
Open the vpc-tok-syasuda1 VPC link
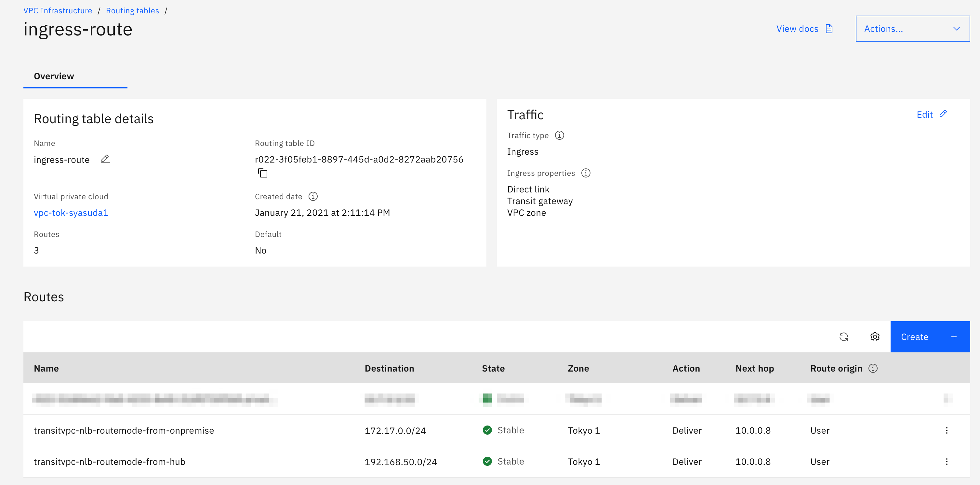71,213
